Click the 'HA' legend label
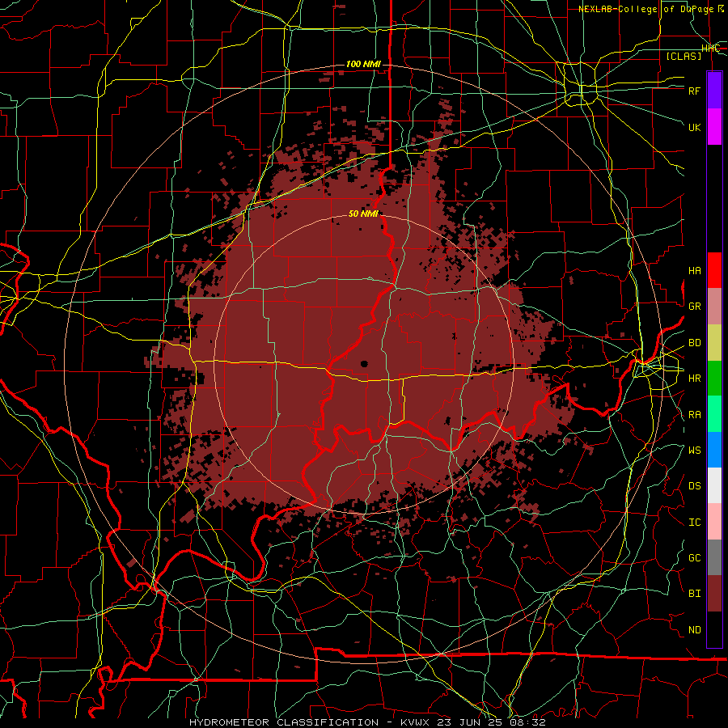Screen dimensions: 728x728 pyautogui.click(x=694, y=271)
